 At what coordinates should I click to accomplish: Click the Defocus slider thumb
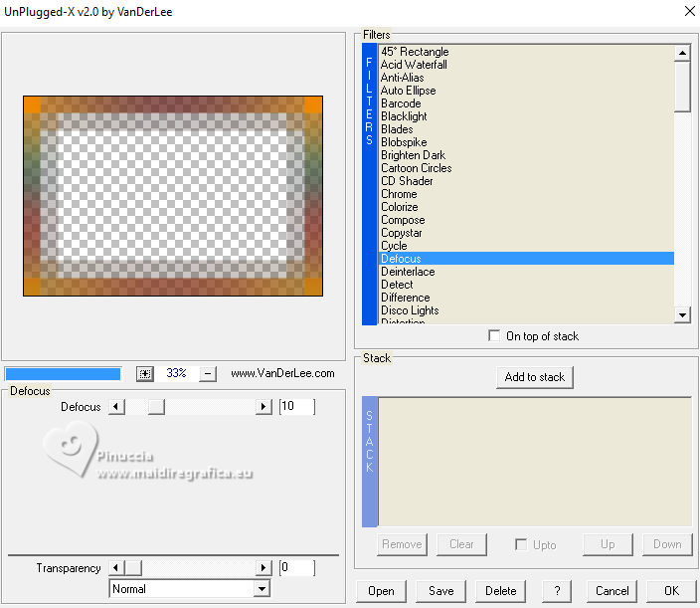click(156, 407)
